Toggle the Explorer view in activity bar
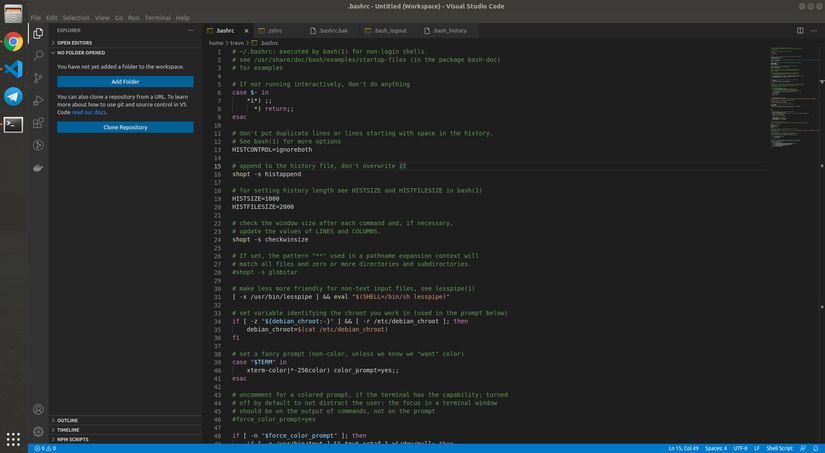 coord(38,33)
